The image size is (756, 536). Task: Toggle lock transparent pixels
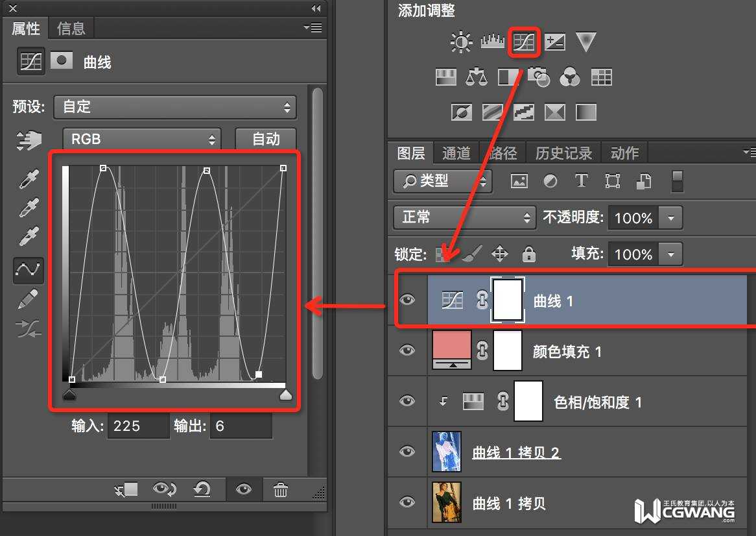442,254
